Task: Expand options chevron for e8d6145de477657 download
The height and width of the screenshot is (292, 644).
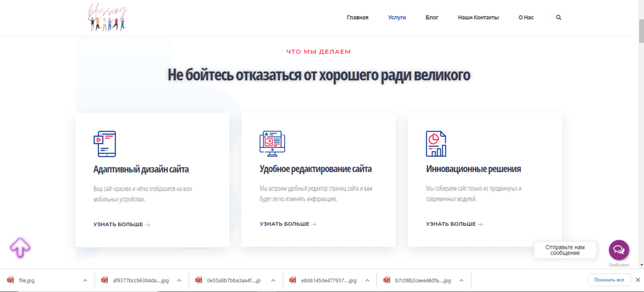Action: click(x=367, y=280)
